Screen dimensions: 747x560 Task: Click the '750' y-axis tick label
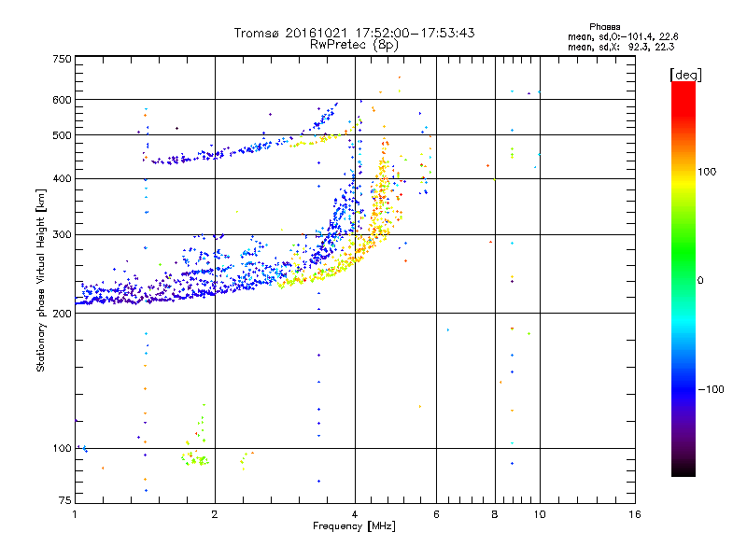point(63,59)
